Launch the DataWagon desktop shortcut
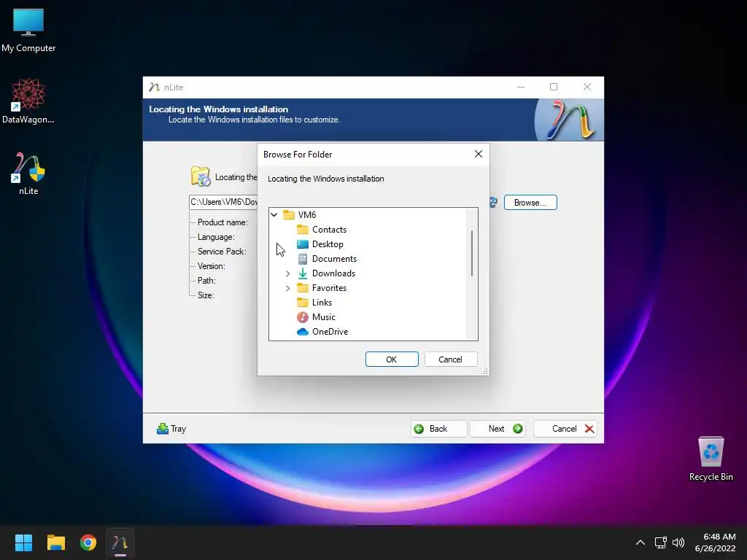Viewport: 747px width, 560px height. [x=28, y=101]
